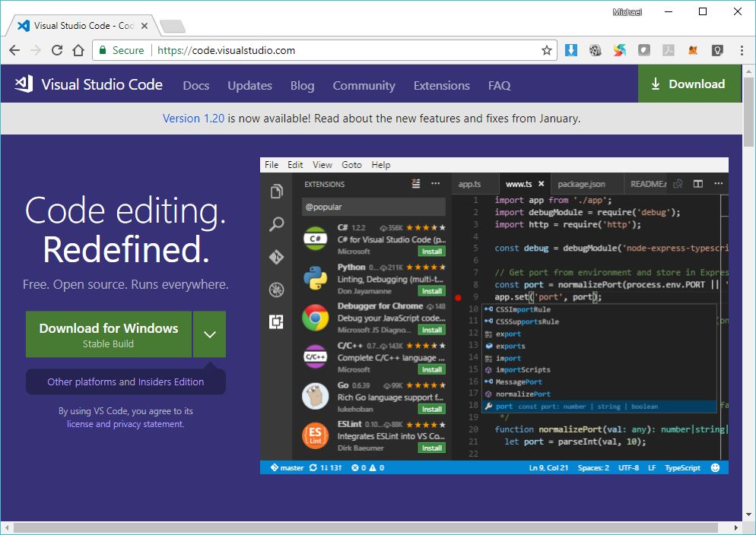Click the scroll down arrow on the vertical scrollbar
The height and width of the screenshot is (535, 756).
tap(748, 514)
